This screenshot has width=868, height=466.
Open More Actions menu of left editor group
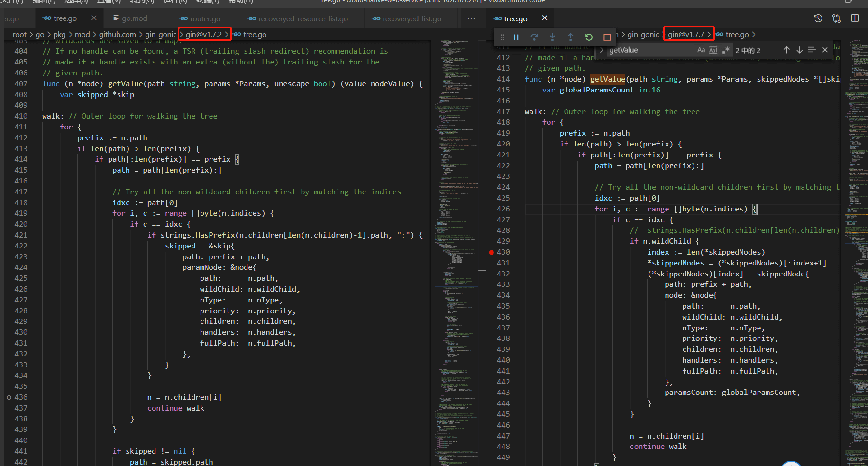[471, 18]
